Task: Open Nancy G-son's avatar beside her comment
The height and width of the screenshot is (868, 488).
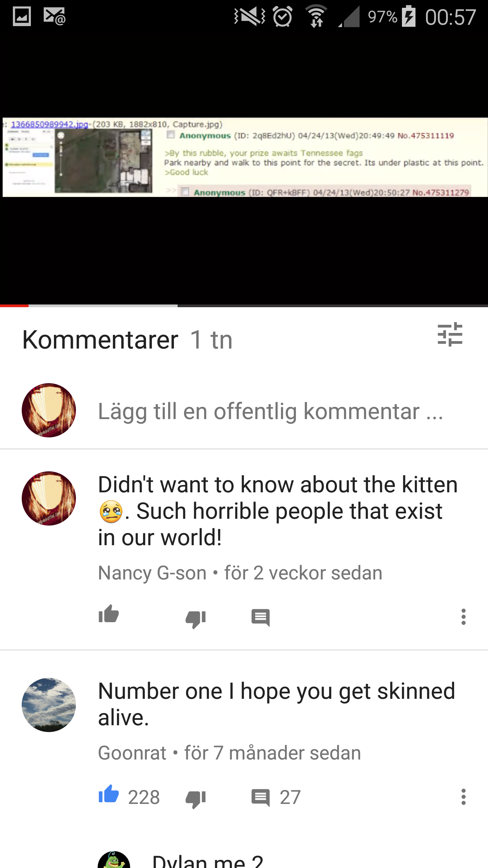Action: click(49, 498)
